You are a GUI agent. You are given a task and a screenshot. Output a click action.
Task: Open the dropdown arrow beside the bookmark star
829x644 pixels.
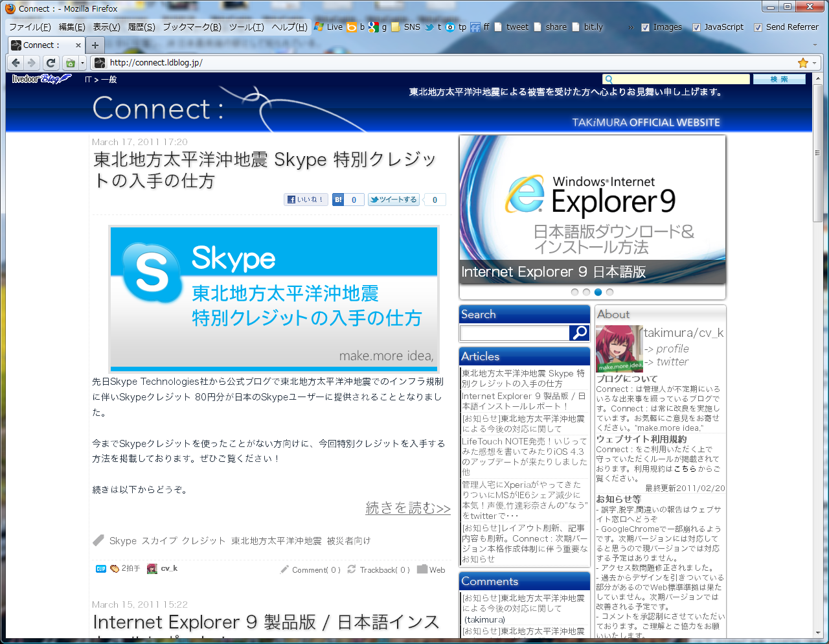[x=815, y=63]
